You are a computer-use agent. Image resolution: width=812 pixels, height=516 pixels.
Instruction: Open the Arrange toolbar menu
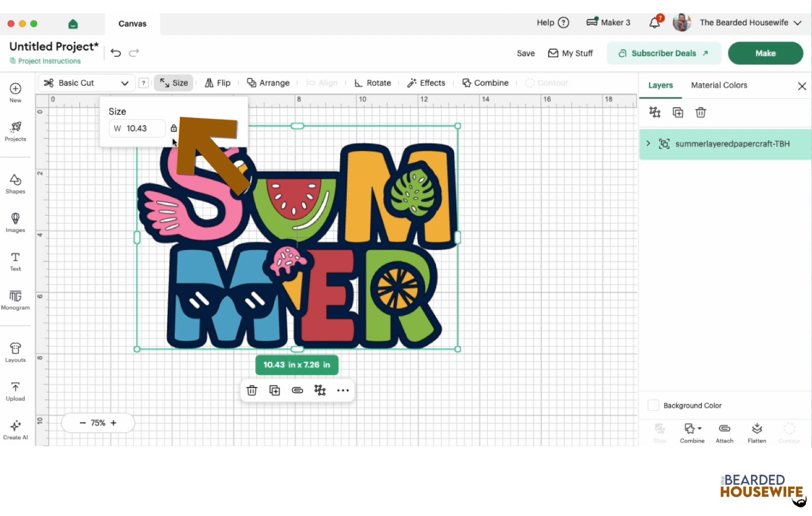pyautogui.click(x=268, y=83)
